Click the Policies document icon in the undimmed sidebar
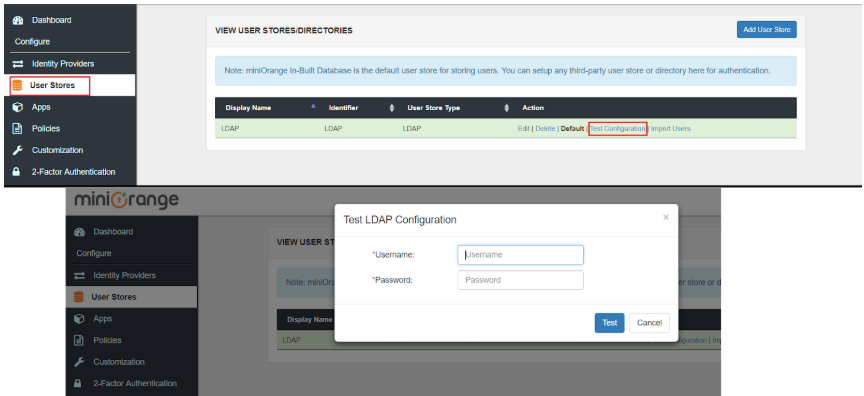The image size is (864, 396). coord(18,128)
